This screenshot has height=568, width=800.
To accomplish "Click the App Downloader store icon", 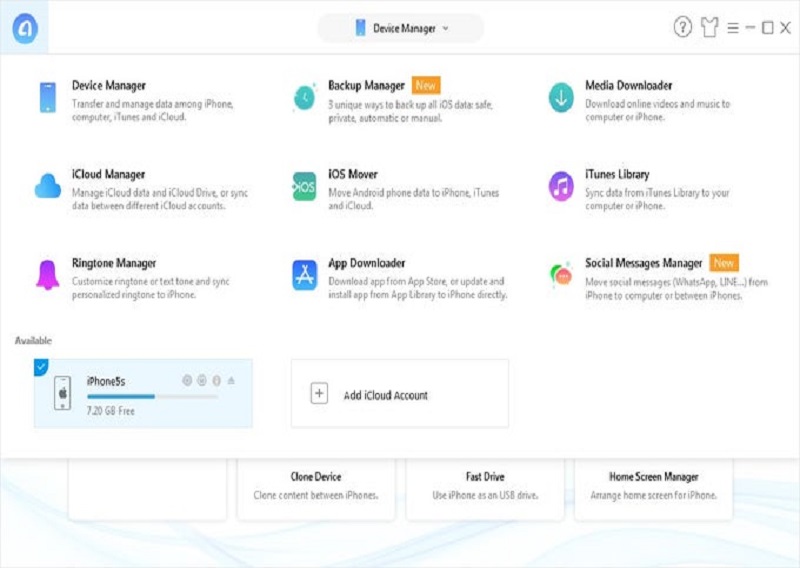I will point(305,275).
